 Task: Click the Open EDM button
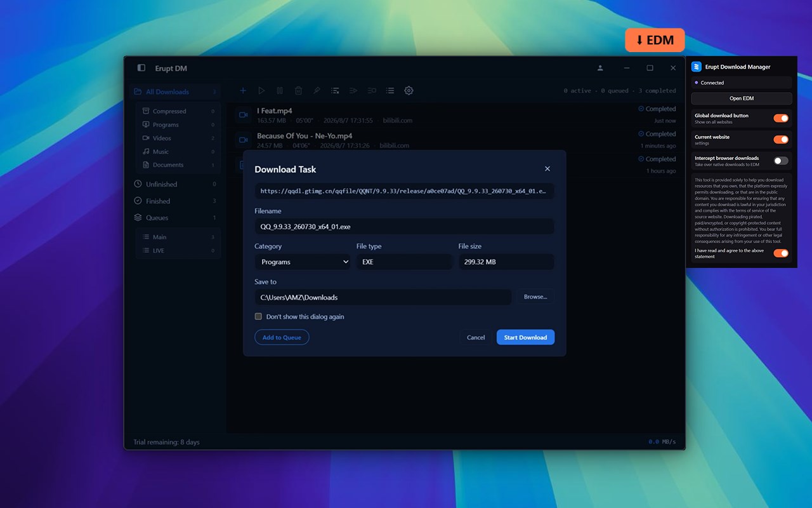click(x=742, y=98)
